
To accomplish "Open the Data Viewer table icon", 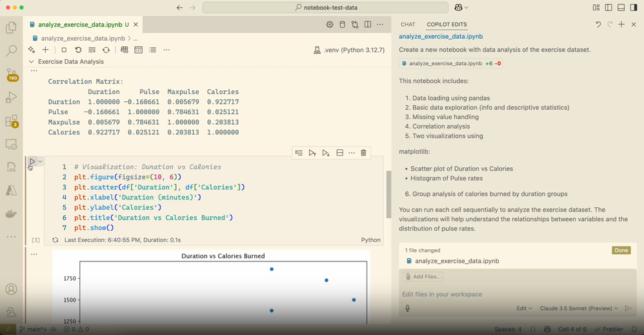I will point(125,50).
